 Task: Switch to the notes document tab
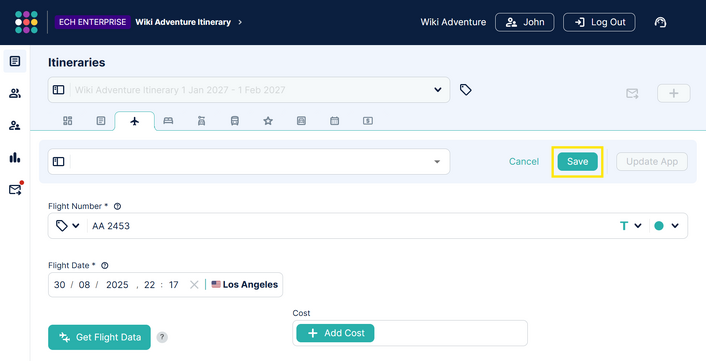click(101, 121)
